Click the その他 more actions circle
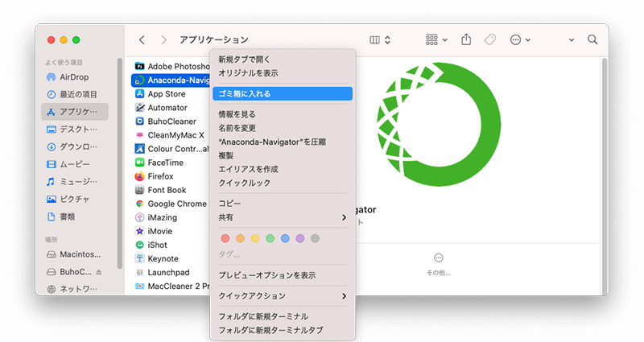 tap(439, 258)
